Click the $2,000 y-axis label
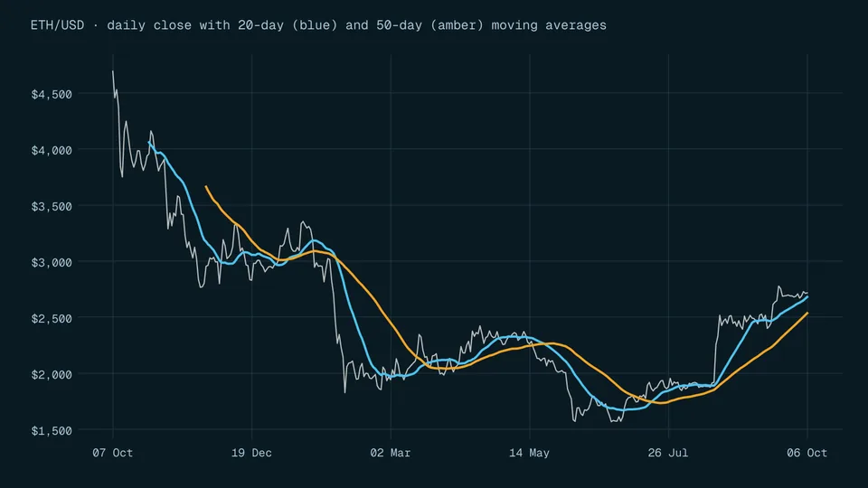Screen dimensions: 868x488 [x=52, y=375]
